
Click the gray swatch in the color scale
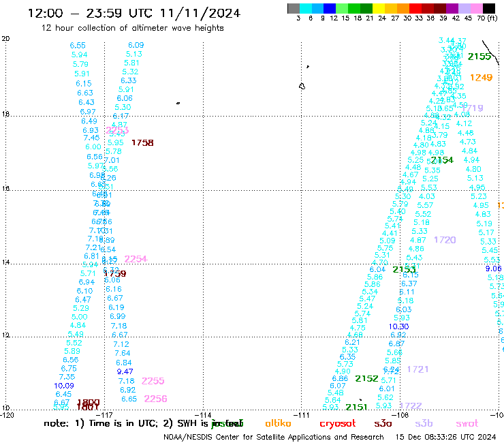(x=294, y=8)
